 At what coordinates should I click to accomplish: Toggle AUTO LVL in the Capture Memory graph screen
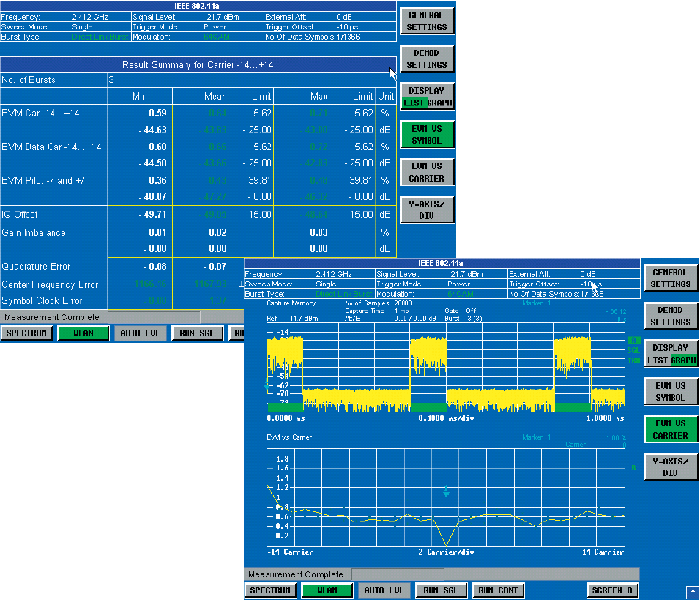tap(383, 590)
